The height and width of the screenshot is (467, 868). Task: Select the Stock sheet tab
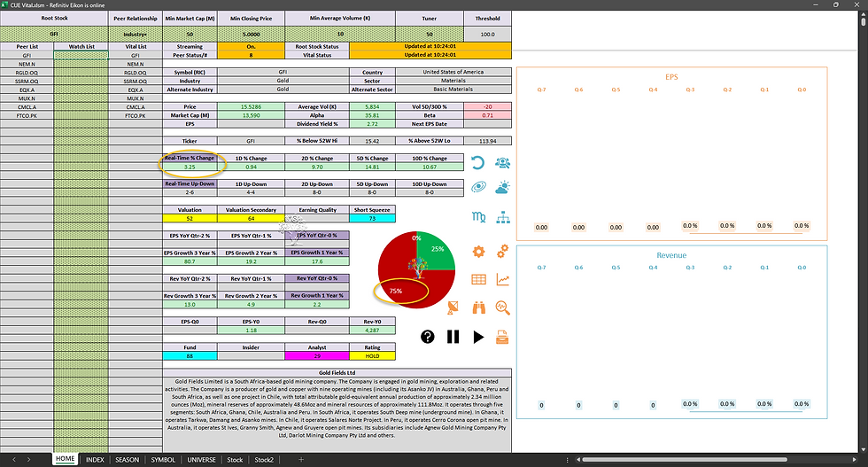tap(235, 459)
